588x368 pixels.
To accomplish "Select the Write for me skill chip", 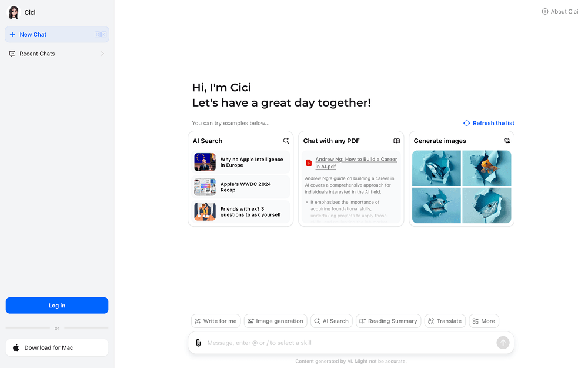I will pyautogui.click(x=216, y=321).
